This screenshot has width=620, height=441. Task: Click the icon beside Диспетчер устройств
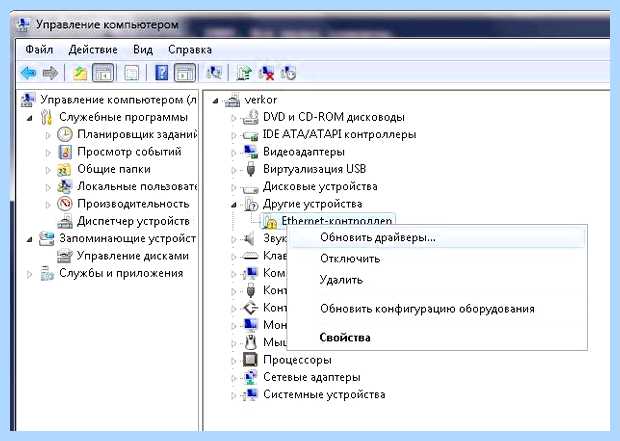click(x=65, y=221)
